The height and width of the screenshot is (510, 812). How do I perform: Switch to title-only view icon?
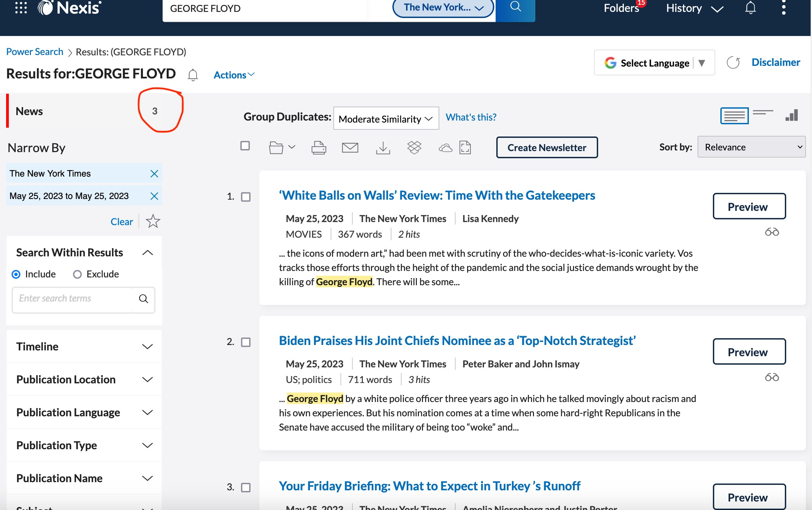pyautogui.click(x=763, y=113)
